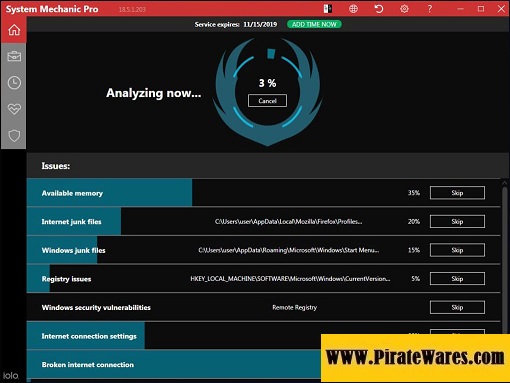Skip the Registry issues scan
Screen dimensions: 510x383
point(457,279)
